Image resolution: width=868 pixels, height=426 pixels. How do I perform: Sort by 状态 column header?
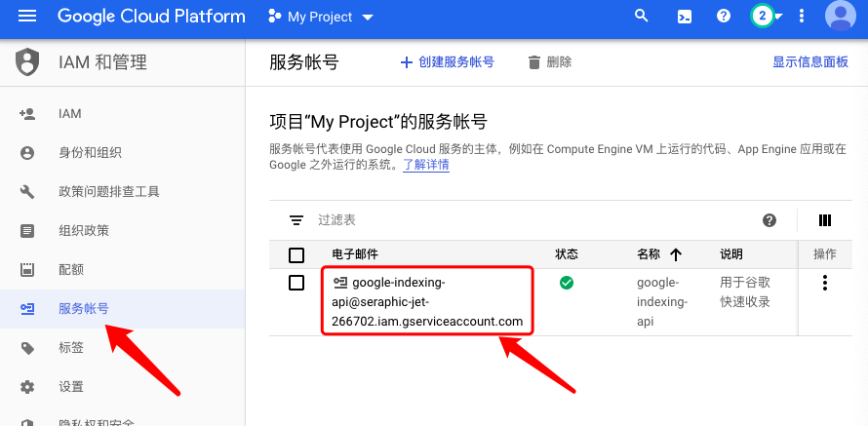coord(567,254)
